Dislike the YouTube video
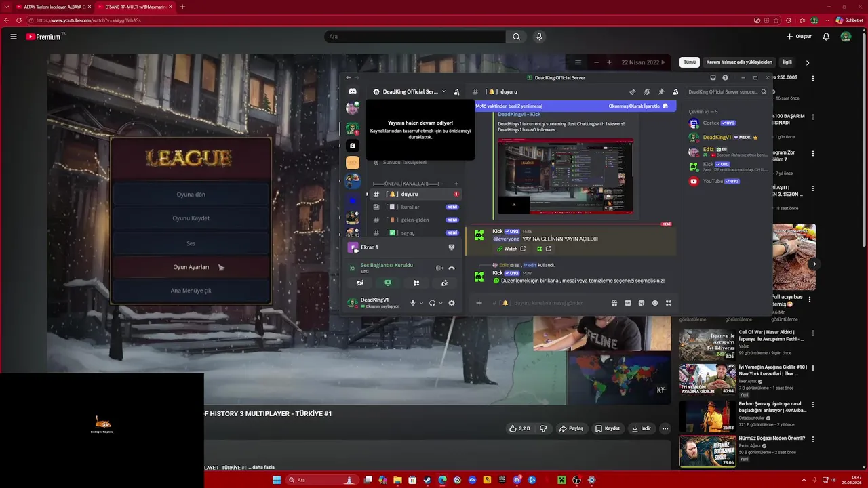This screenshot has width=868, height=488. pos(543,428)
